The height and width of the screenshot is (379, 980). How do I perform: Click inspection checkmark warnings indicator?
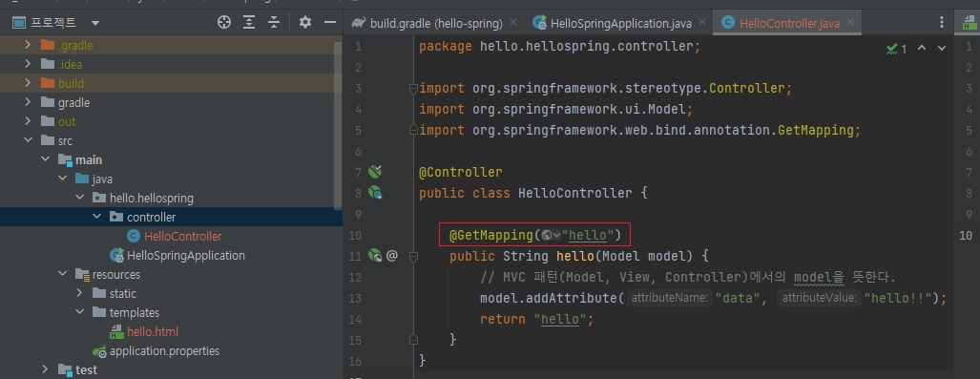896,48
